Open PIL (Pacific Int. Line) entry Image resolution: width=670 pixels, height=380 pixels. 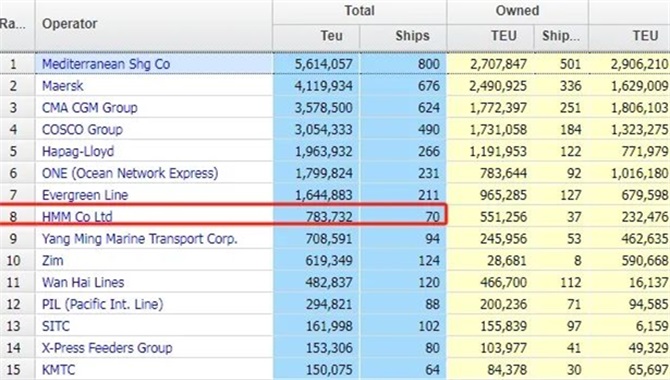103,304
